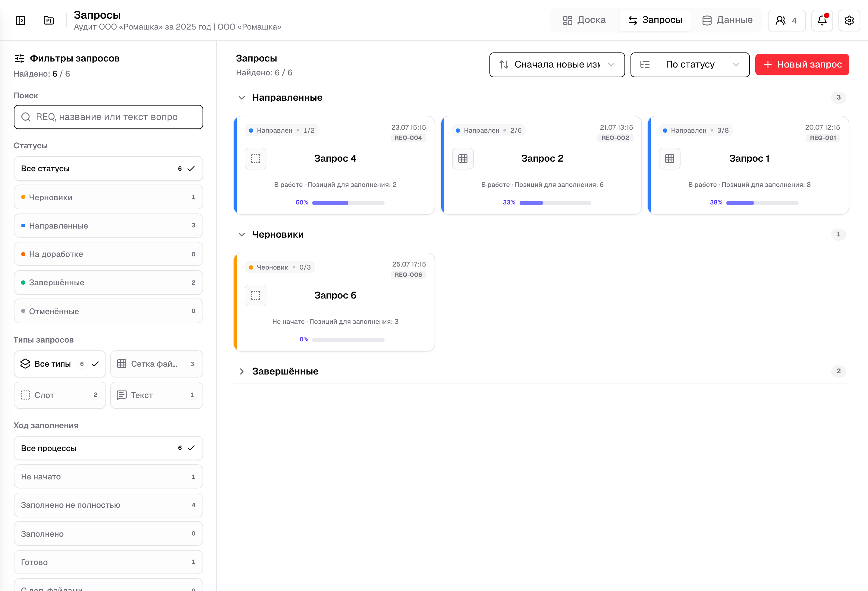Image resolution: width=868 pixels, height=591 pixels.
Task: Switch to the Доска tab
Action: [x=584, y=20]
